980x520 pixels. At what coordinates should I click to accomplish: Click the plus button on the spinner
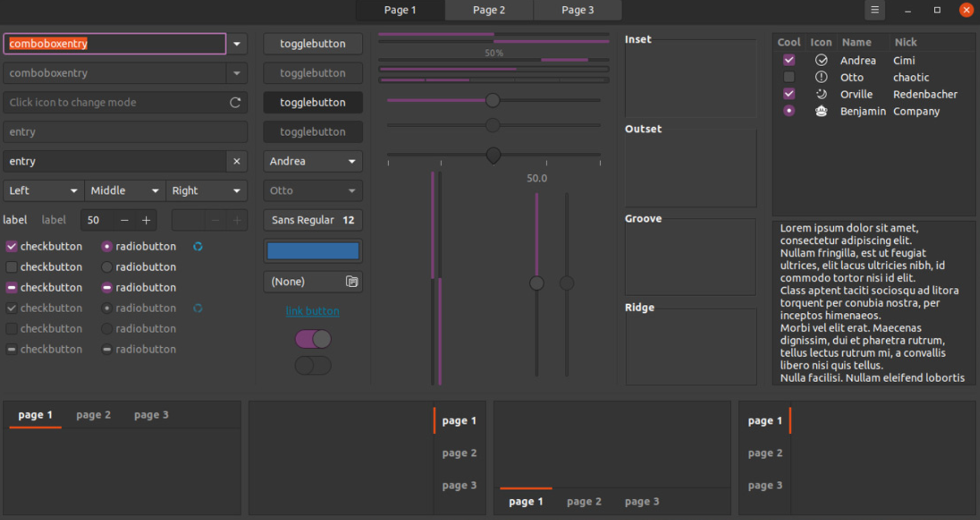(x=146, y=220)
